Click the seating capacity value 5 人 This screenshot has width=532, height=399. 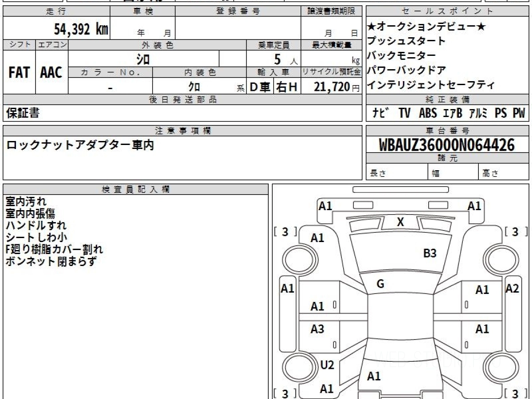point(286,59)
